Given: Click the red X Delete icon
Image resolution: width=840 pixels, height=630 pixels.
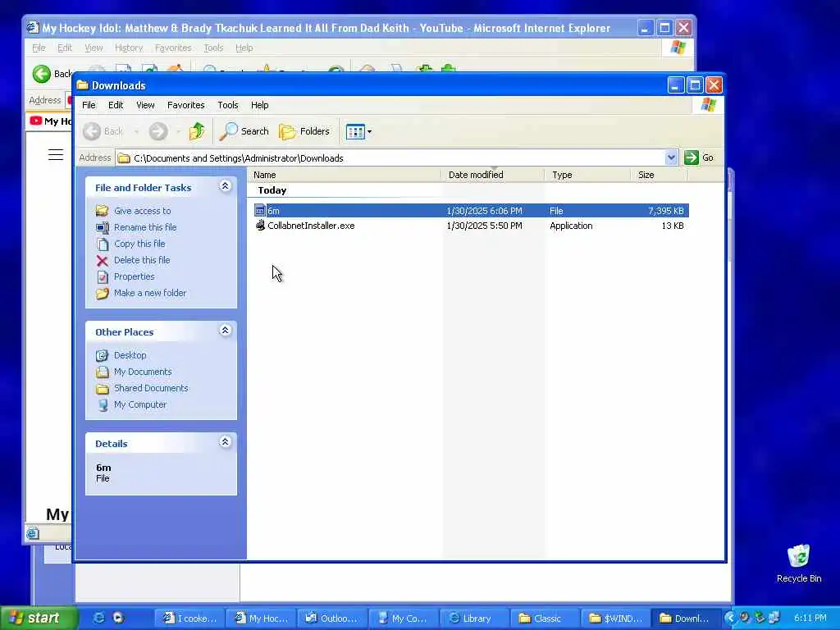Looking at the screenshot, I should point(103,260).
